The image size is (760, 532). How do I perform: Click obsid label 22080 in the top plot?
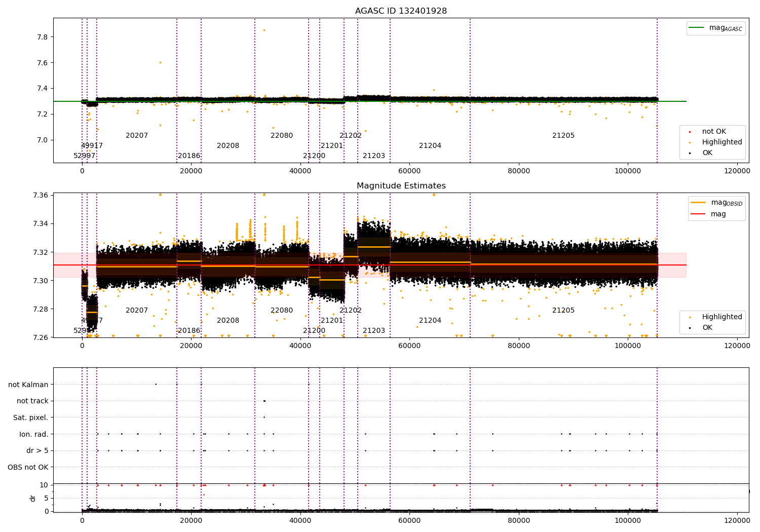[282, 136]
